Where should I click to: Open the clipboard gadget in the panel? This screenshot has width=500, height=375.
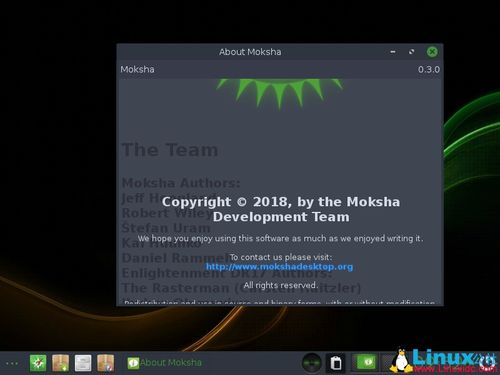[x=336, y=363]
